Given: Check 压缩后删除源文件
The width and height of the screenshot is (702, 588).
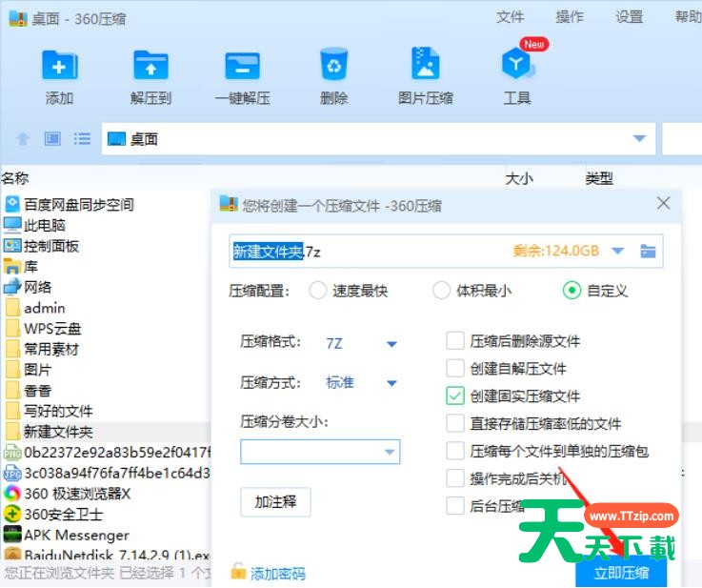Looking at the screenshot, I should (x=455, y=341).
